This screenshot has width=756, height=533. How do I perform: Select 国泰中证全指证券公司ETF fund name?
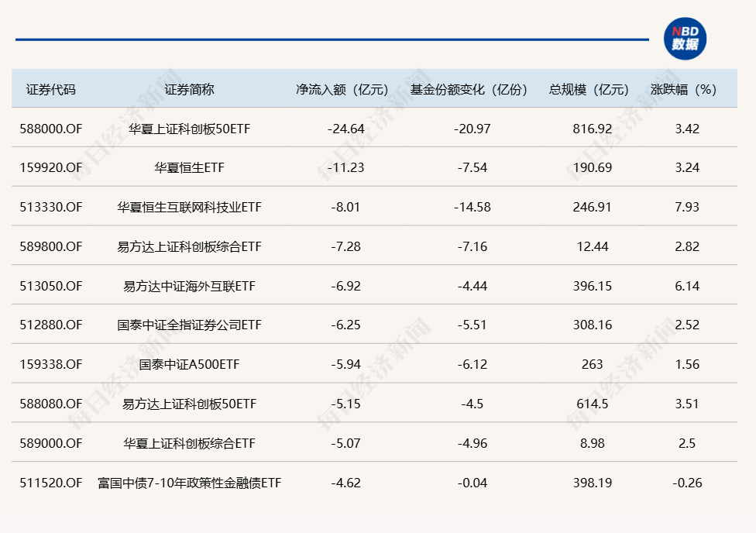click(x=189, y=325)
